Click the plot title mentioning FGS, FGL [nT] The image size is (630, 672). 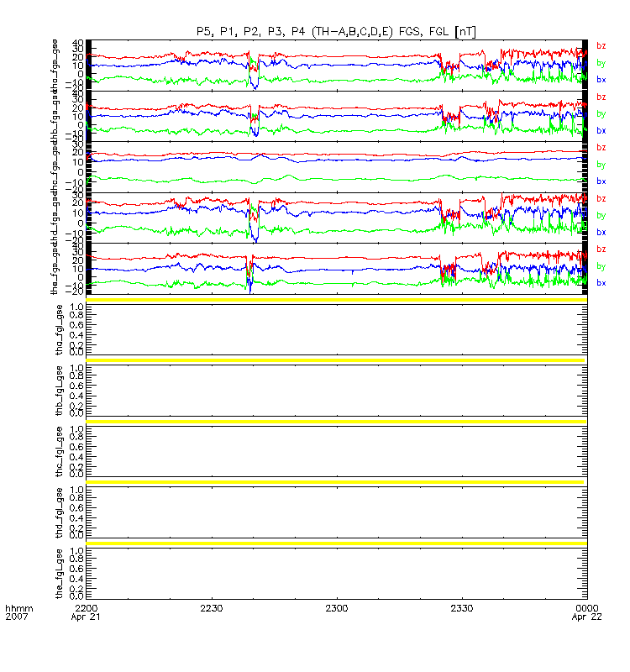[336, 32]
